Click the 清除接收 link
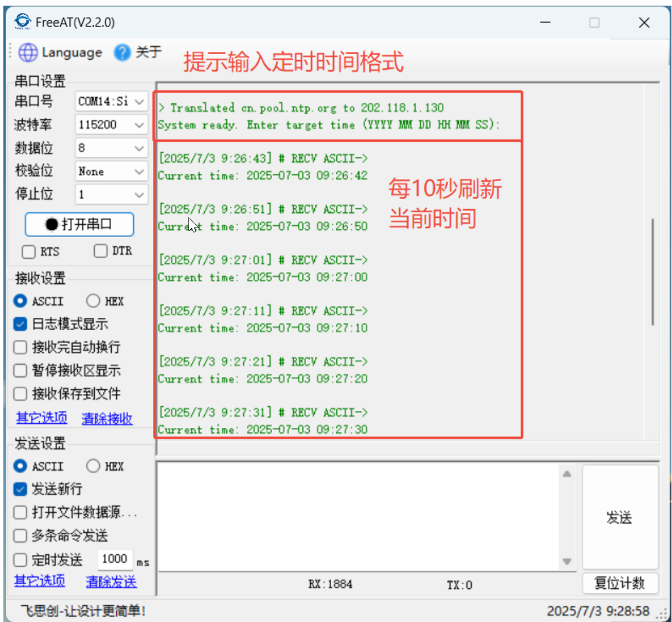 click(x=107, y=418)
